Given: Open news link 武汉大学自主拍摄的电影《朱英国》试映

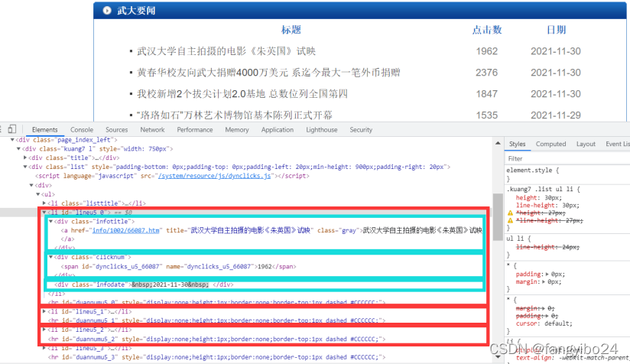Looking at the screenshot, I should coord(226,51).
